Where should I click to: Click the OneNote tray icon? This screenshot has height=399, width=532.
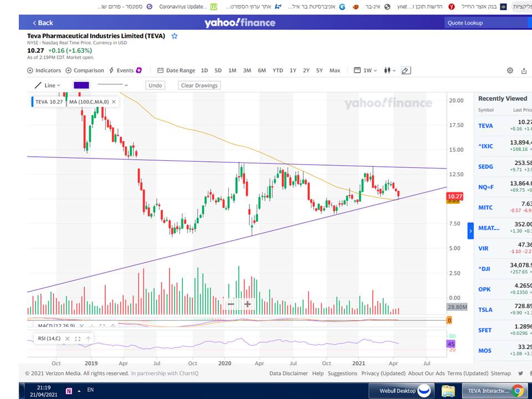(69, 391)
